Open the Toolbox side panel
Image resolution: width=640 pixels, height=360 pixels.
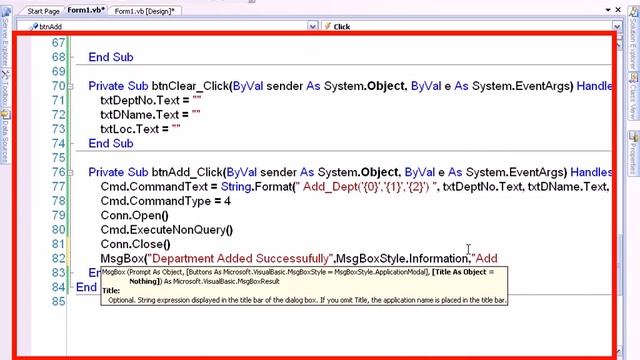pos(5,89)
